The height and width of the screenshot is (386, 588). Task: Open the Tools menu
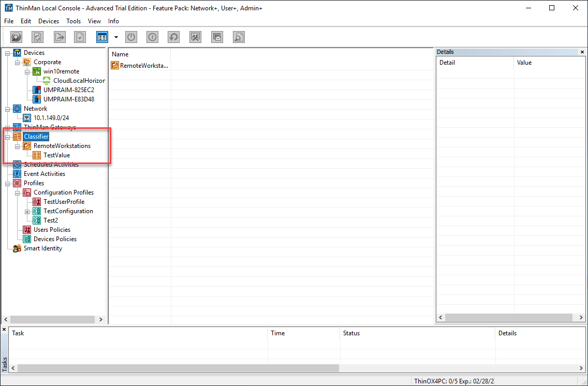coord(73,21)
